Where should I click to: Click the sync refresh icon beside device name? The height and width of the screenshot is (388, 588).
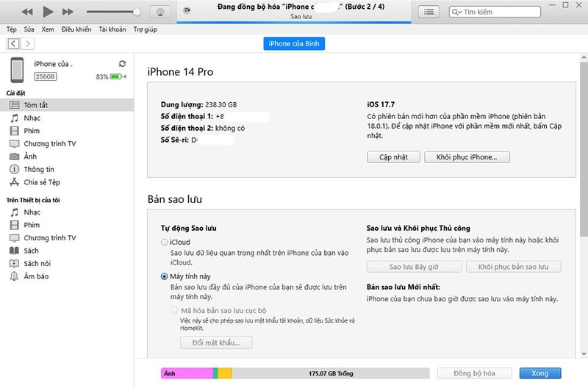(122, 64)
